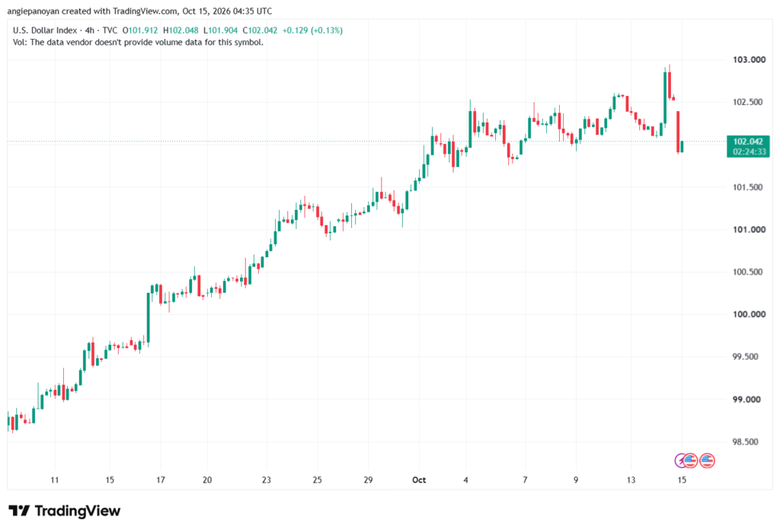Select the low value L101.904
This screenshot has width=780, height=532.
coord(220,30)
